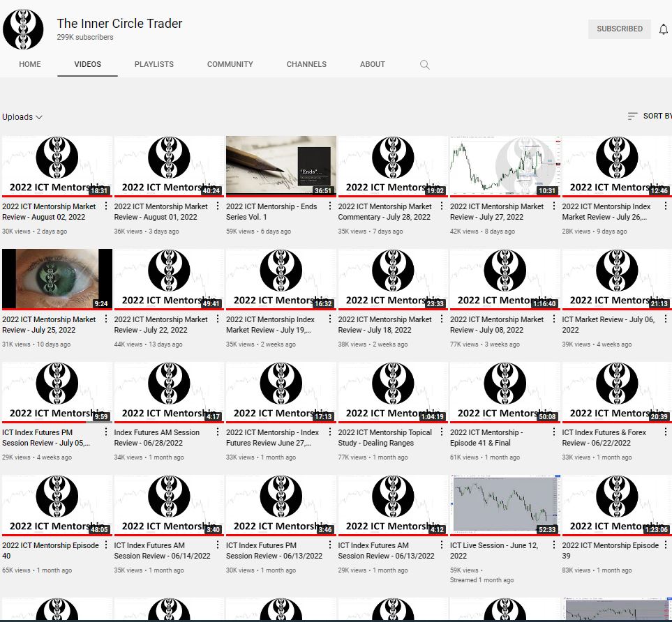The height and width of the screenshot is (622, 672).
Task: Play the 1:04:19 Dealing Ranges thumbnail
Action: click(x=393, y=393)
